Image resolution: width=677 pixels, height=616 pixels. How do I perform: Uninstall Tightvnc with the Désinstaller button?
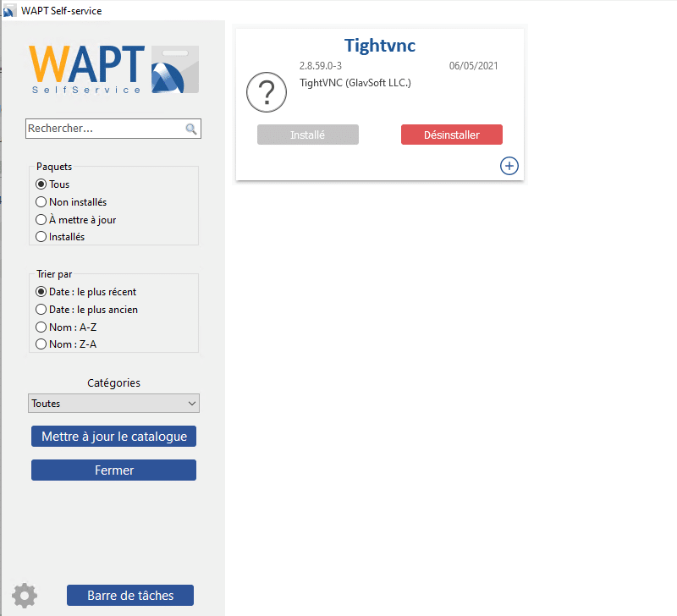[452, 135]
